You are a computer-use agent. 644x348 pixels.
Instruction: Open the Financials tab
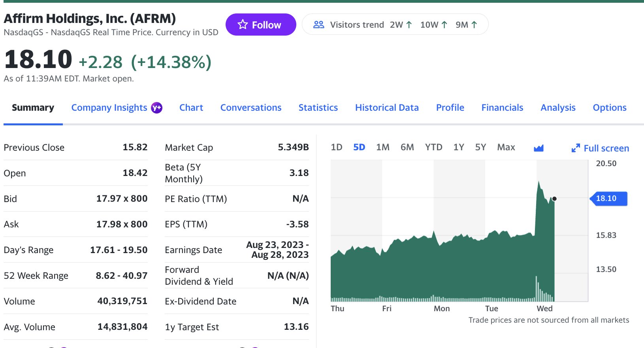coord(502,108)
